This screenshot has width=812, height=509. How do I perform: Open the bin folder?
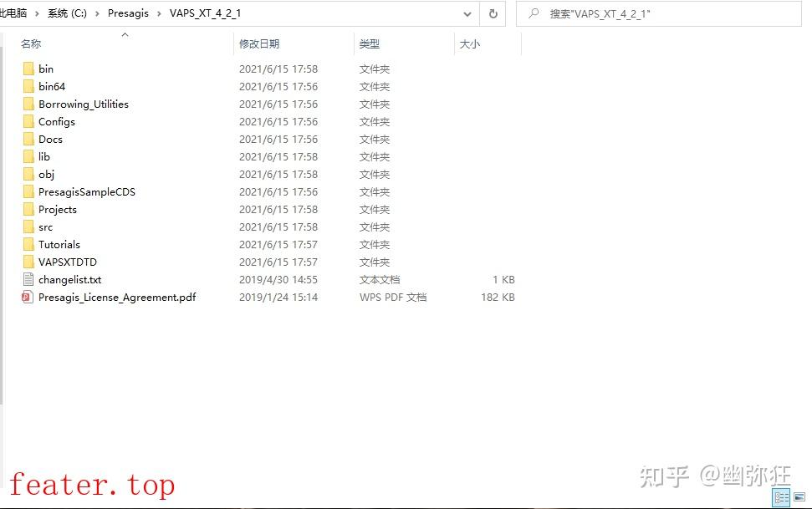pos(47,69)
